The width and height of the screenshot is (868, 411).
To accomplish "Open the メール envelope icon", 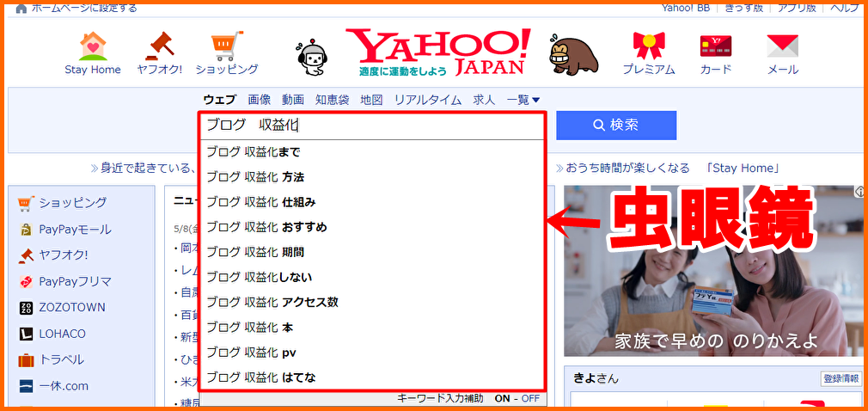I will 782,46.
